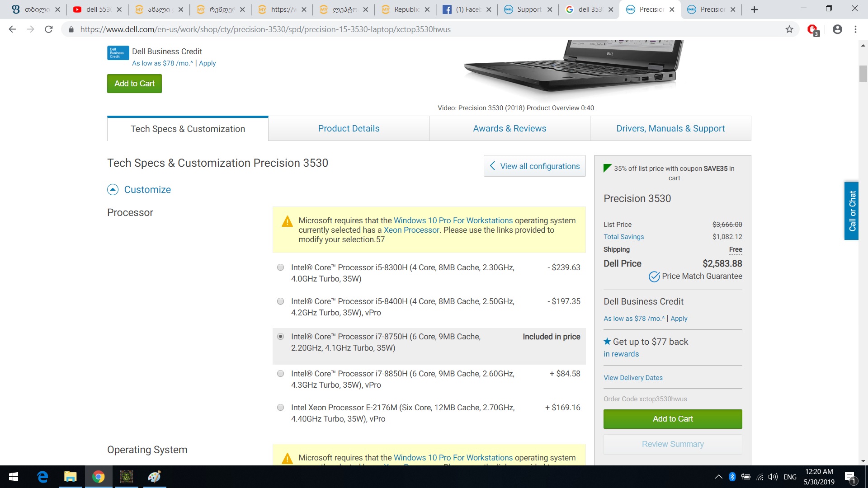Click the ad blocker extension icon

pyautogui.click(x=813, y=29)
